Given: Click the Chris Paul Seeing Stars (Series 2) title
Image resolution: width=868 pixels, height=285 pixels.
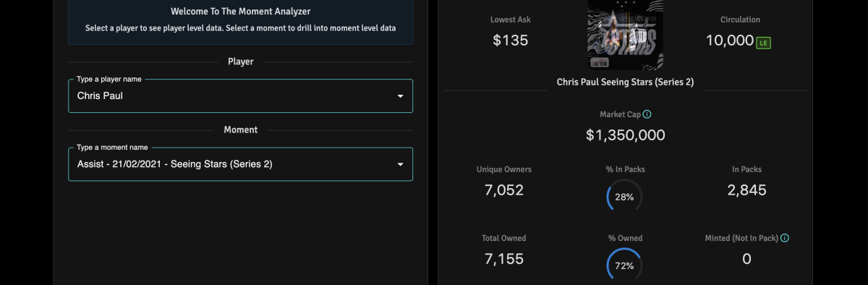Looking at the screenshot, I should pyautogui.click(x=625, y=82).
